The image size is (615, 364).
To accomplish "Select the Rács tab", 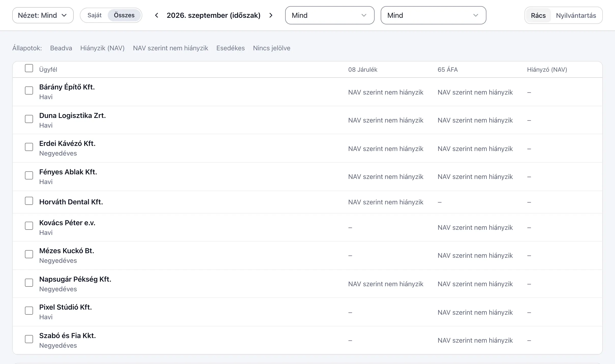I will tap(538, 16).
